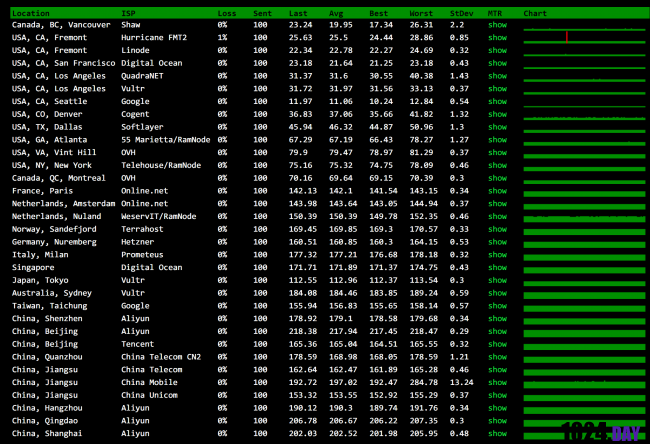Click the Loss column header
The width and height of the screenshot is (650, 444).
(x=227, y=13)
